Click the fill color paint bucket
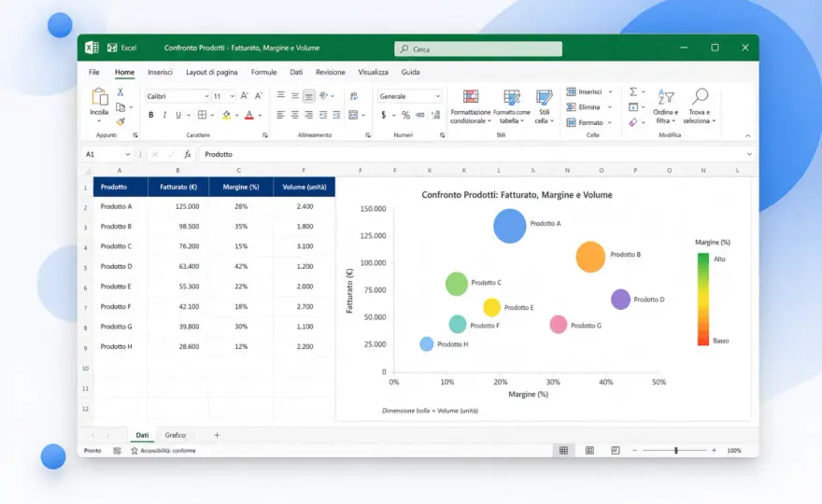Screen dimensions: 822x504 click(x=226, y=115)
